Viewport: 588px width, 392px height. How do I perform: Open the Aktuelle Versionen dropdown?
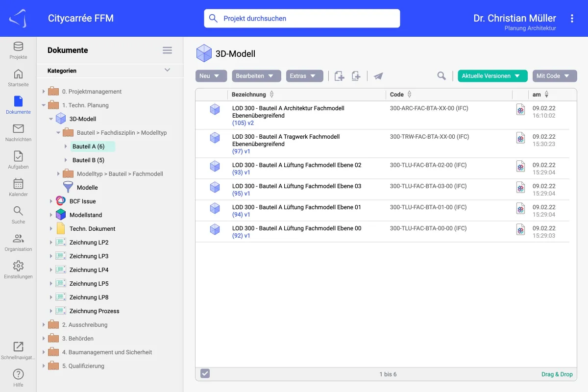[x=492, y=76]
